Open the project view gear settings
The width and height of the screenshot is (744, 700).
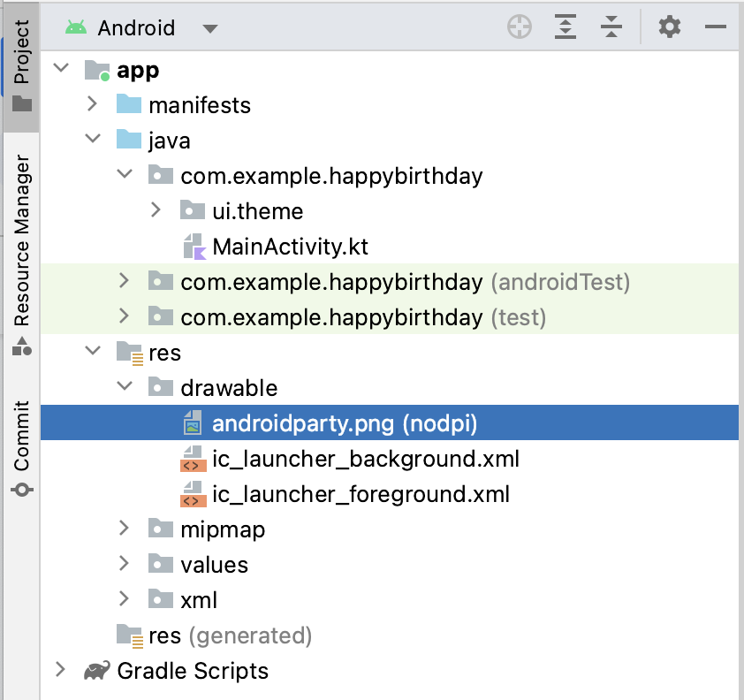pyautogui.click(x=670, y=27)
